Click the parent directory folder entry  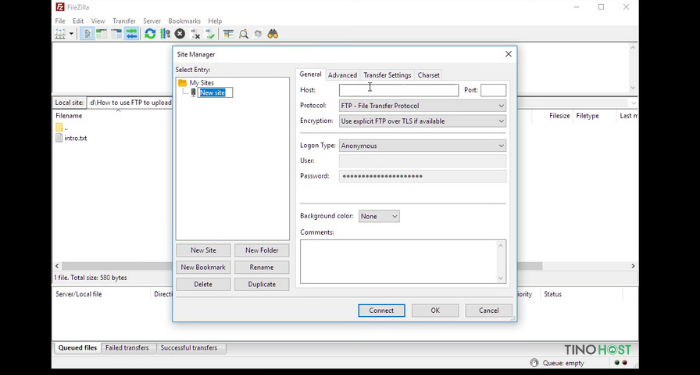coord(62,128)
